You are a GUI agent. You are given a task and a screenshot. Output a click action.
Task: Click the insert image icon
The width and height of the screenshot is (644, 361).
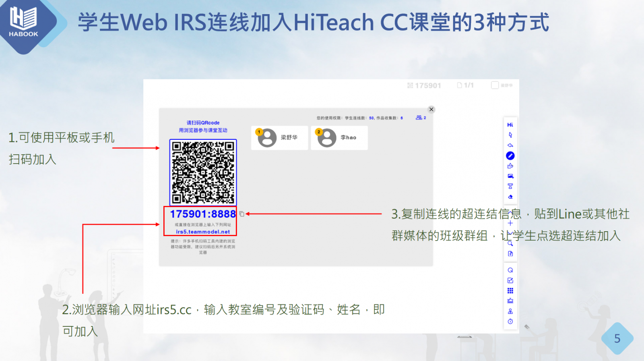pyautogui.click(x=510, y=176)
